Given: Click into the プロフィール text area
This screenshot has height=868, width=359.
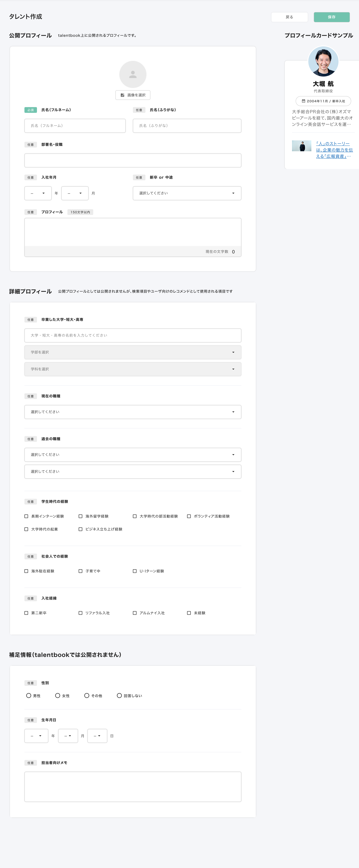Looking at the screenshot, I should click(133, 232).
